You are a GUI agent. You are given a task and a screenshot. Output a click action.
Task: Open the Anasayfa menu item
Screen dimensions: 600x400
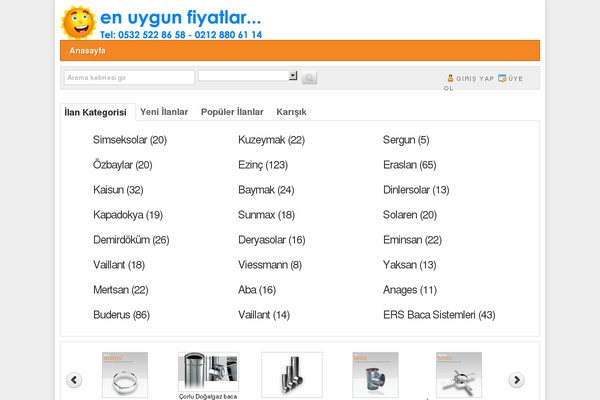pyautogui.click(x=87, y=51)
